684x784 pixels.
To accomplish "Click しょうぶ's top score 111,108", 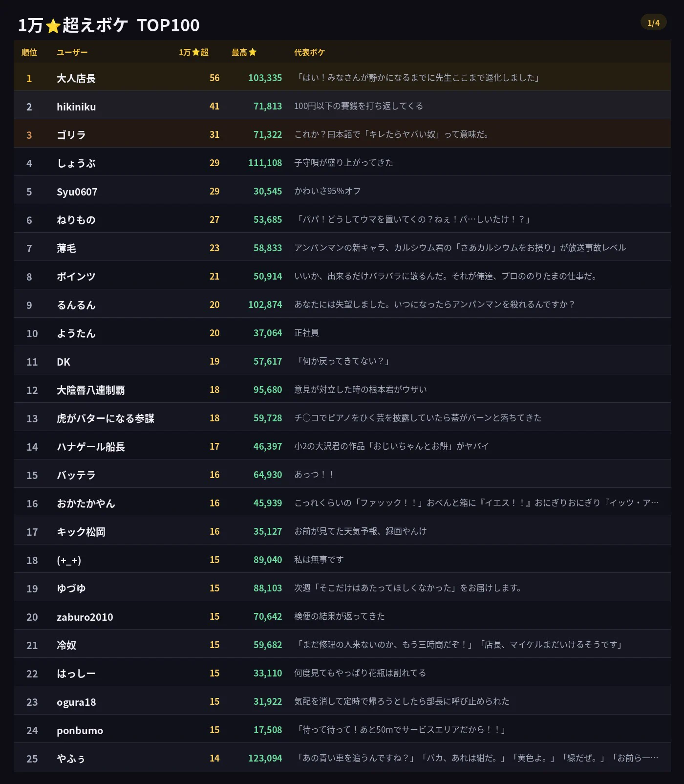I will tap(265, 163).
